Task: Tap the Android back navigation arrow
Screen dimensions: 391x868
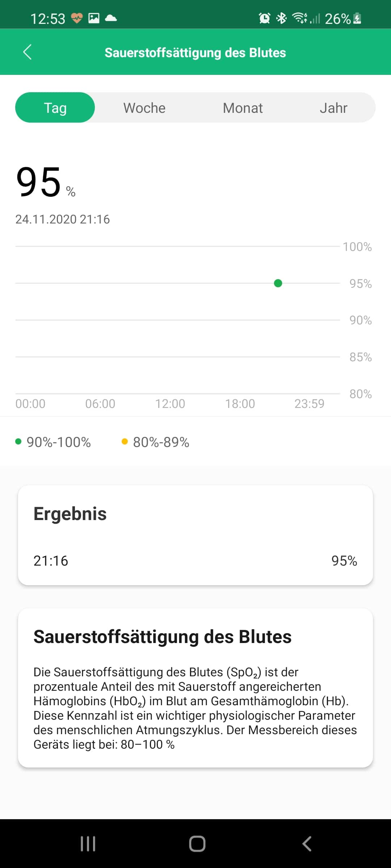Action: [307, 844]
